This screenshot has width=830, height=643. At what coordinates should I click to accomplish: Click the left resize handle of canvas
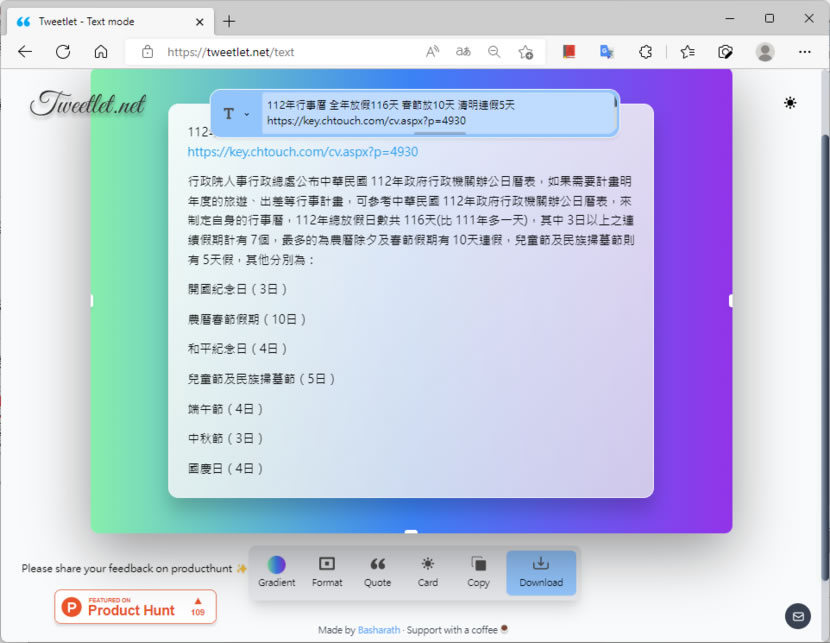pyautogui.click(x=92, y=301)
